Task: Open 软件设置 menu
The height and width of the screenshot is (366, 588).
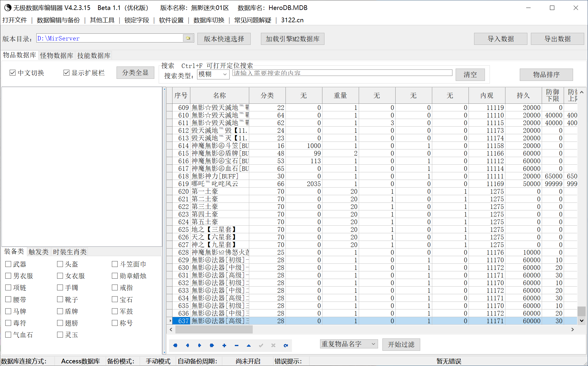Action: coord(171,20)
